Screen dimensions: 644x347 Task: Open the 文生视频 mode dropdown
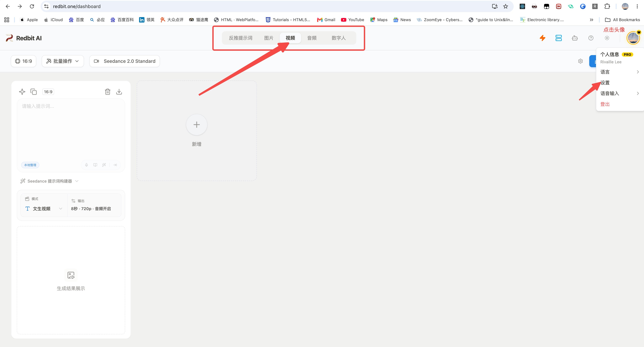[x=44, y=208]
